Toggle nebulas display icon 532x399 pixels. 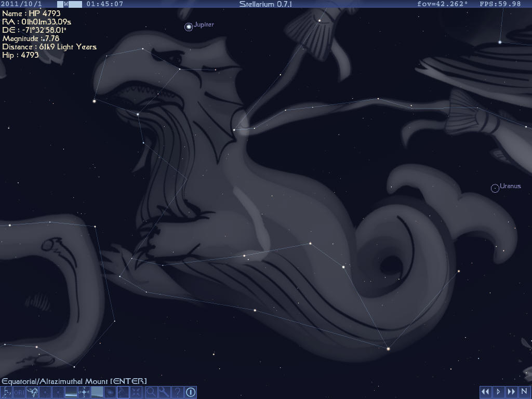(x=110, y=392)
